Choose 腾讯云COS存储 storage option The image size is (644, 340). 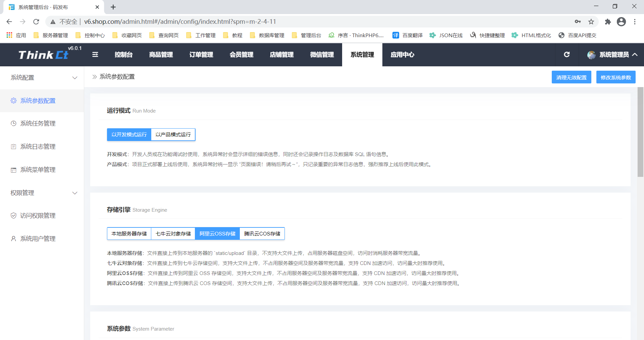tap(262, 234)
